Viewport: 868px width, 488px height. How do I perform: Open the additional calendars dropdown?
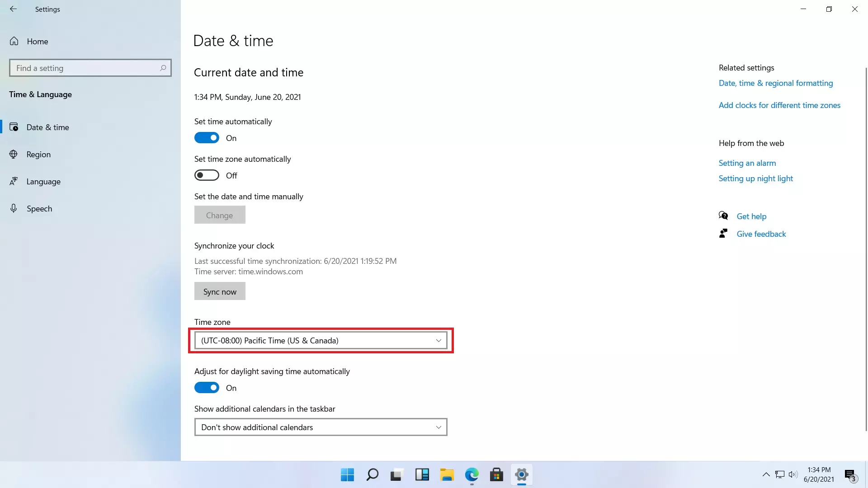[321, 427]
